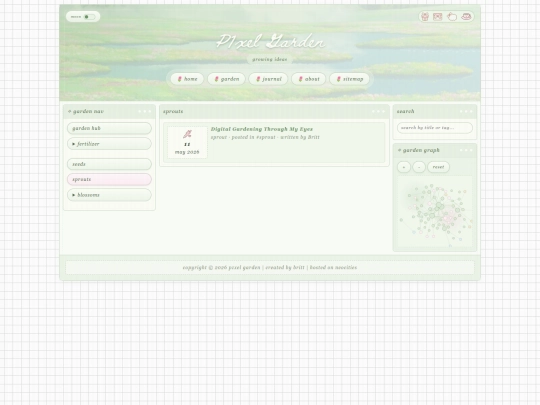Select seeds in garden nav
The height and width of the screenshot is (405, 540).
click(x=109, y=164)
